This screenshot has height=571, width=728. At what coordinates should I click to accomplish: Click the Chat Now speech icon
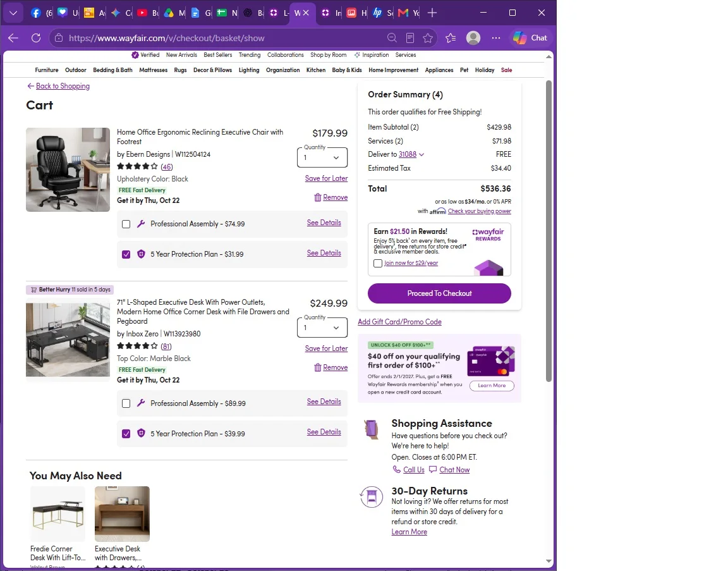pos(433,470)
